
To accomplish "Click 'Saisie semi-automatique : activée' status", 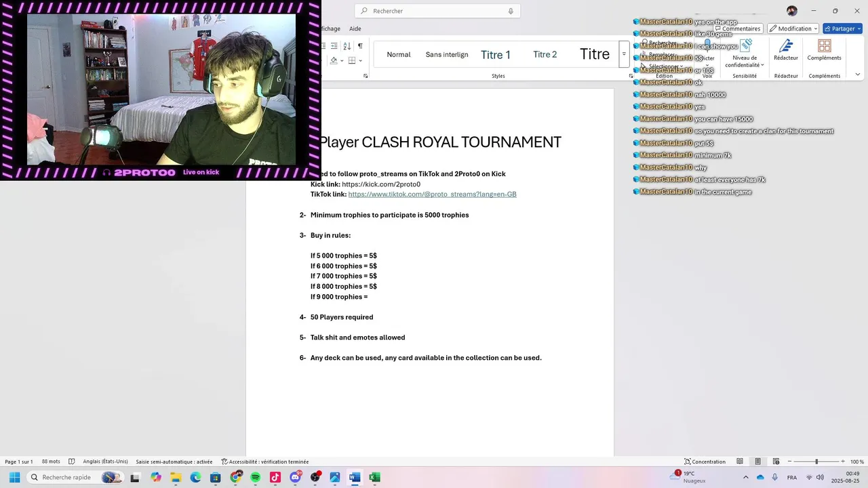I will pyautogui.click(x=174, y=462).
